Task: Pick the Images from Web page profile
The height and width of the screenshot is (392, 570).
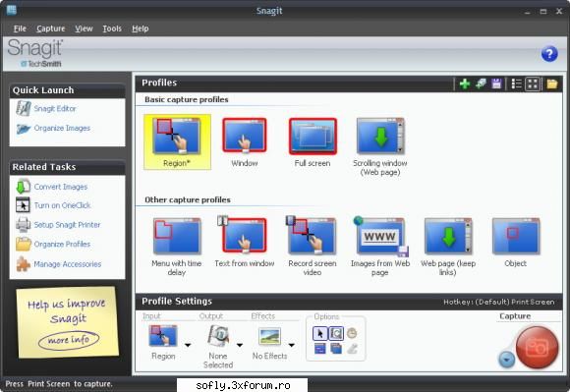Action: [380, 247]
